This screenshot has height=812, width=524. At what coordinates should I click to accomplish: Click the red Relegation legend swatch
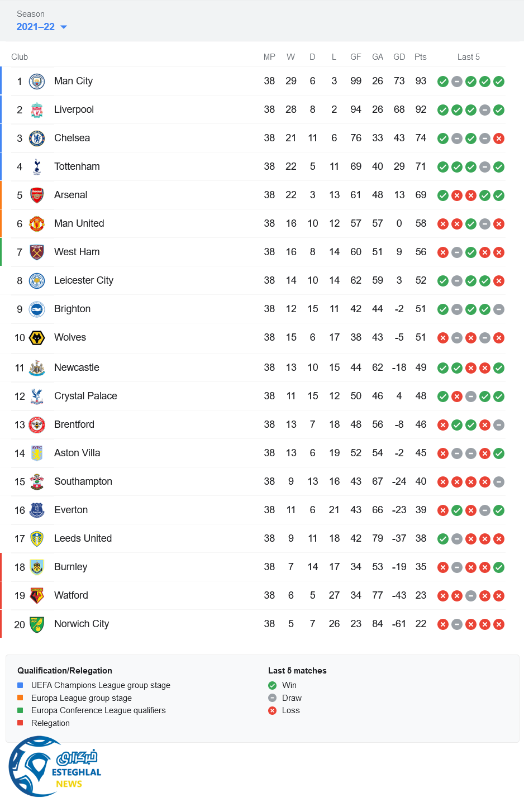click(x=20, y=723)
